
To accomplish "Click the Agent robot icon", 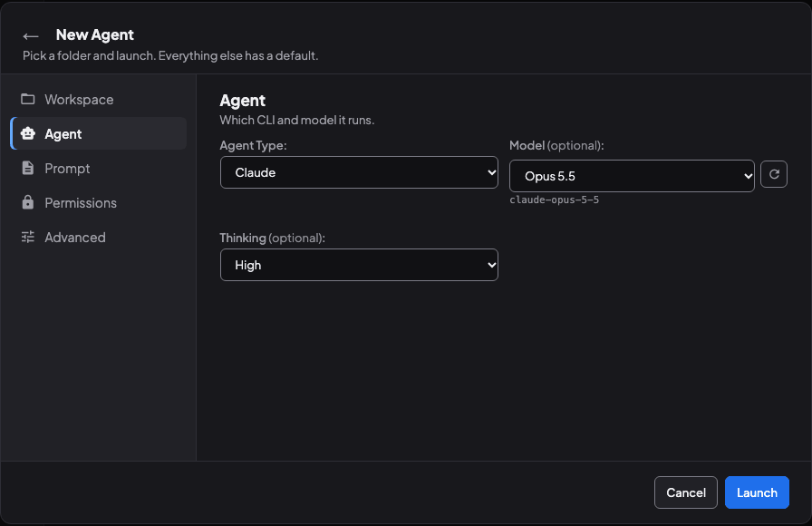I will 28,133.
